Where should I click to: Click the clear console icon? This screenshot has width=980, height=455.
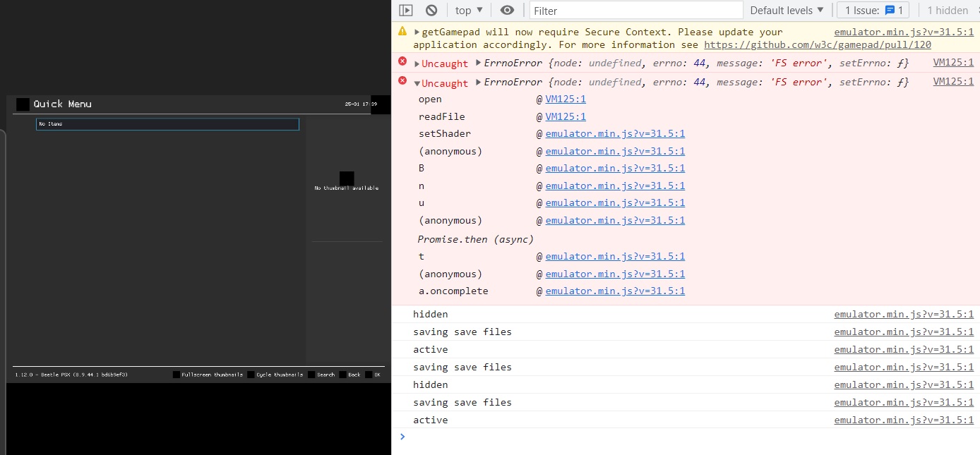point(431,10)
